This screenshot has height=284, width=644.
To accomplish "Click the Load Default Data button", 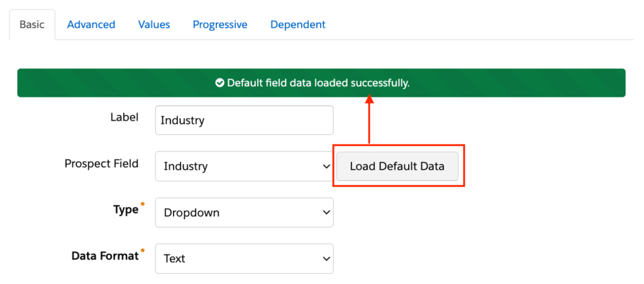I will [397, 167].
